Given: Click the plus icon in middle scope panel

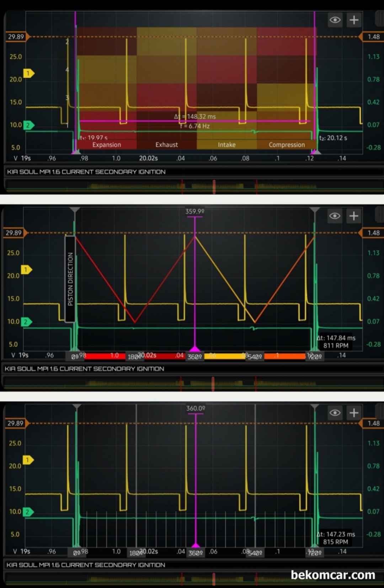Looking at the screenshot, I should click(x=354, y=216).
